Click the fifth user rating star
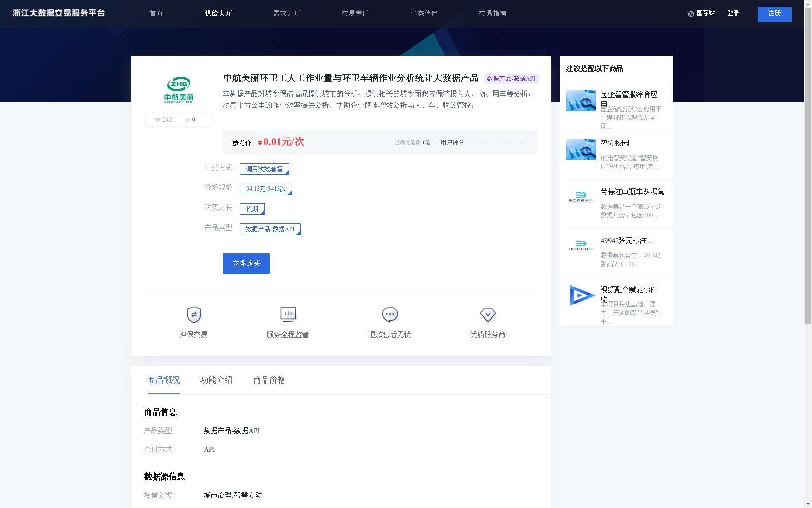The width and height of the screenshot is (812, 508). pyautogui.click(x=522, y=142)
